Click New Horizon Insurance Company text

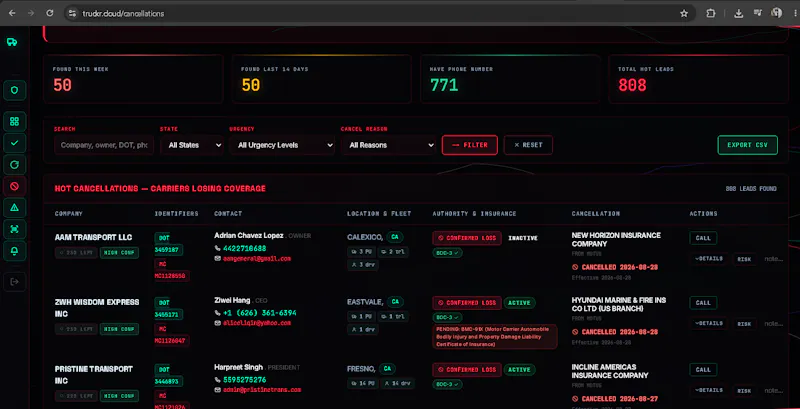tap(616, 239)
